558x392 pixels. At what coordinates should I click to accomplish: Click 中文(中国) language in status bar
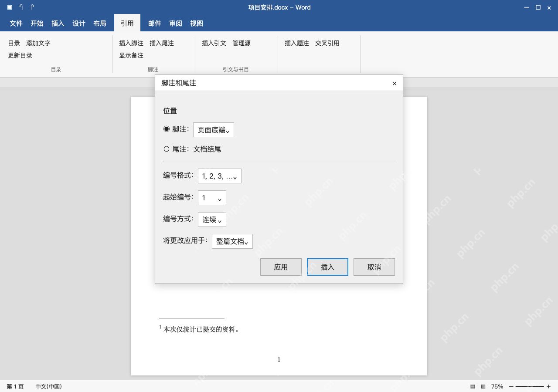(x=48, y=386)
